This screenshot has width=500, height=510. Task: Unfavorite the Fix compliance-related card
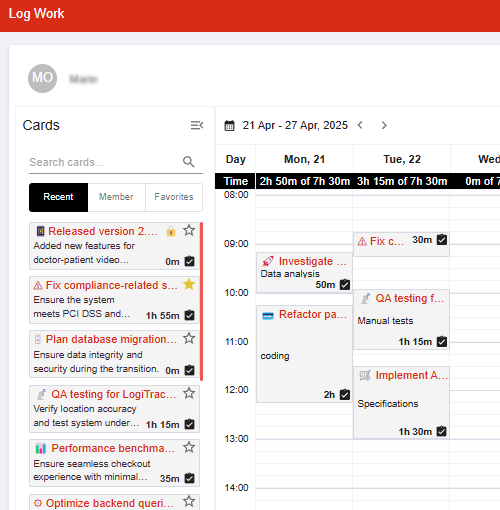click(189, 284)
